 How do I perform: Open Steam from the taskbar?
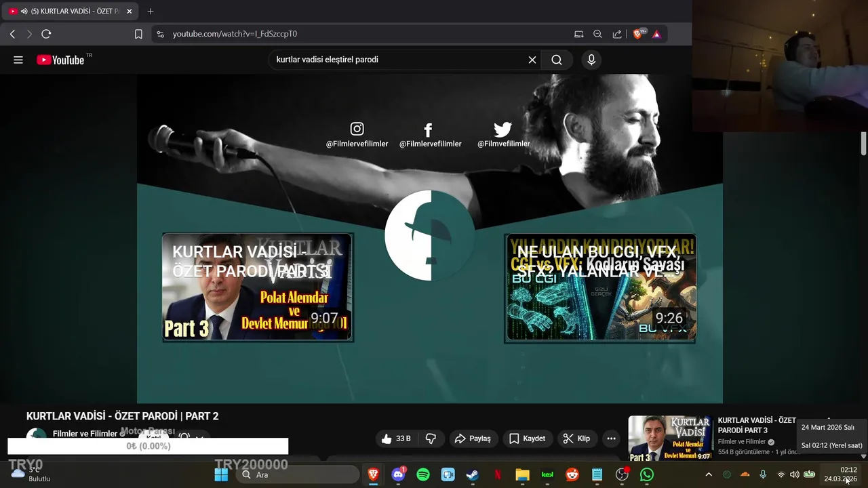tap(473, 474)
